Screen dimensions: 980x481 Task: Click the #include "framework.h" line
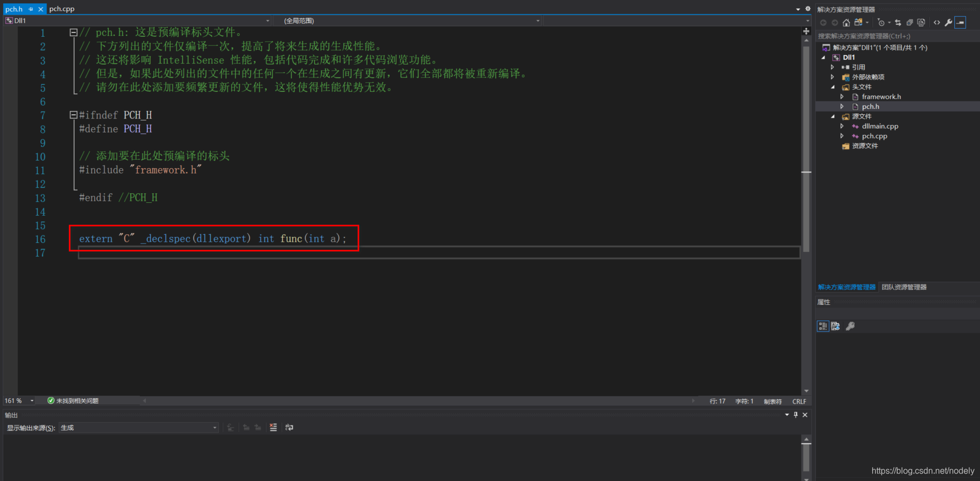click(x=140, y=170)
